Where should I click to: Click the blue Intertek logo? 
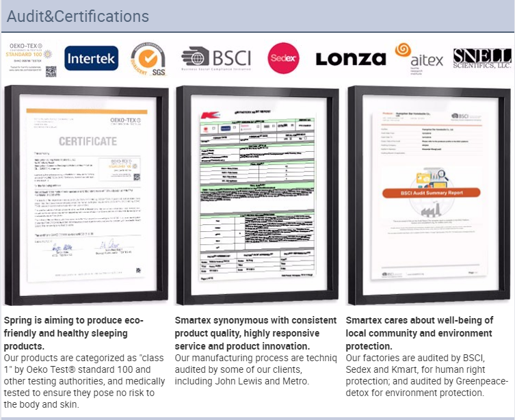coord(92,58)
